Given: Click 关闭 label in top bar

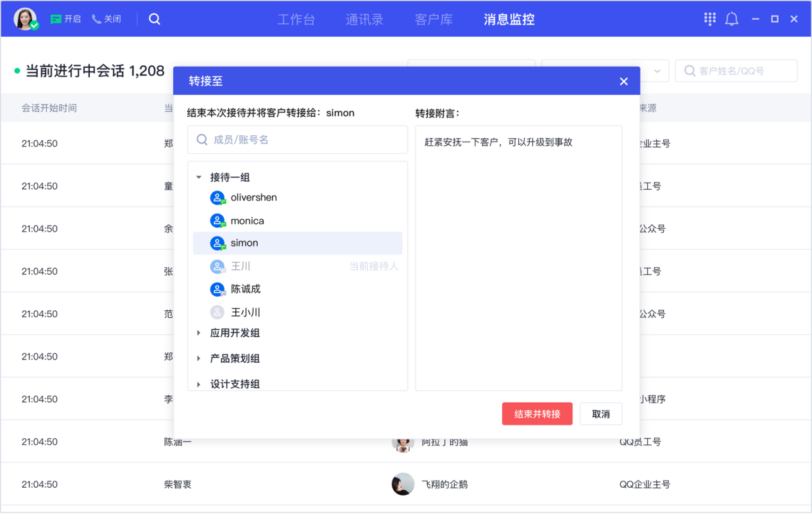Looking at the screenshot, I should pos(113,19).
